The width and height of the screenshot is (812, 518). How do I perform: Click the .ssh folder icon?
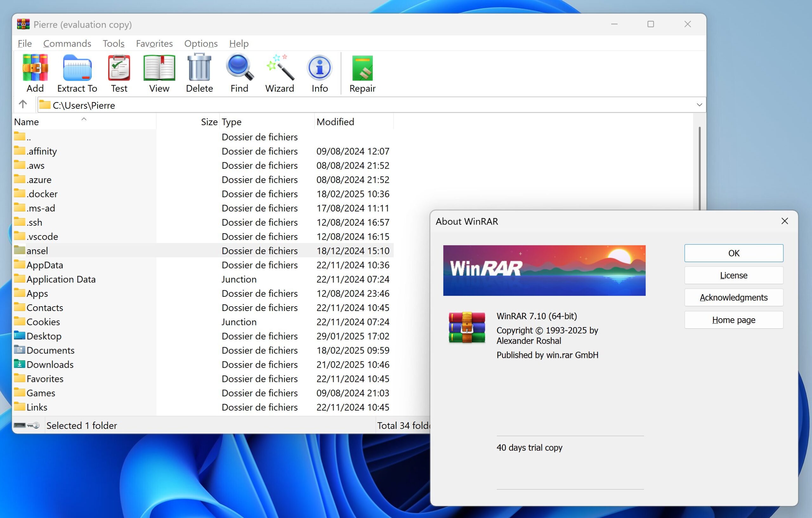20,222
